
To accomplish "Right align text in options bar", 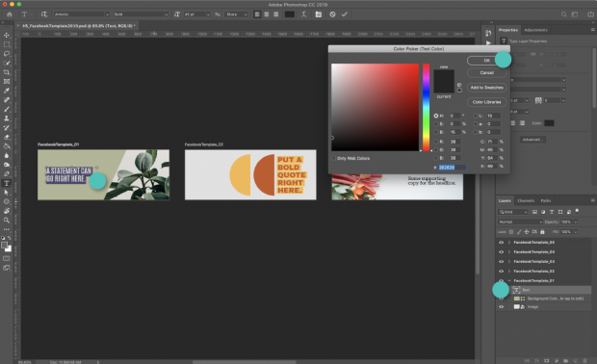I will point(275,14).
